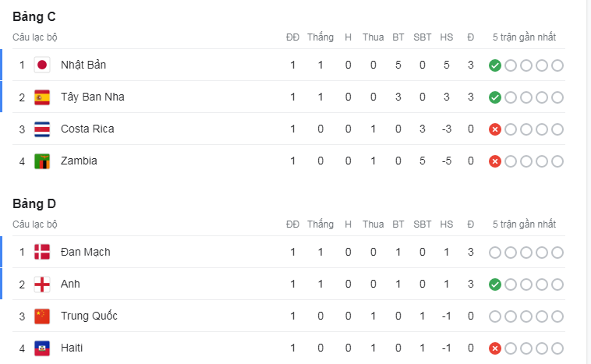Open the Tây Ban Nha team link

click(x=93, y=97)
